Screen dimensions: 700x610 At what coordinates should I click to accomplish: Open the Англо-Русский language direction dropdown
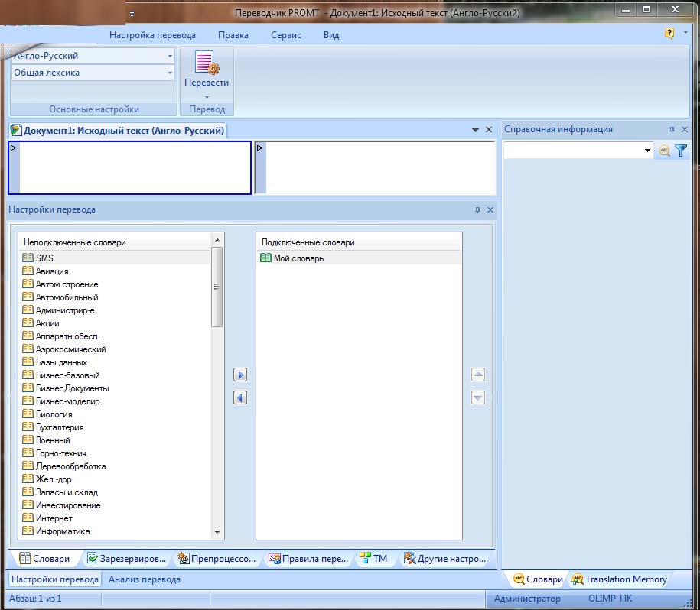click(x=170, y=56)
